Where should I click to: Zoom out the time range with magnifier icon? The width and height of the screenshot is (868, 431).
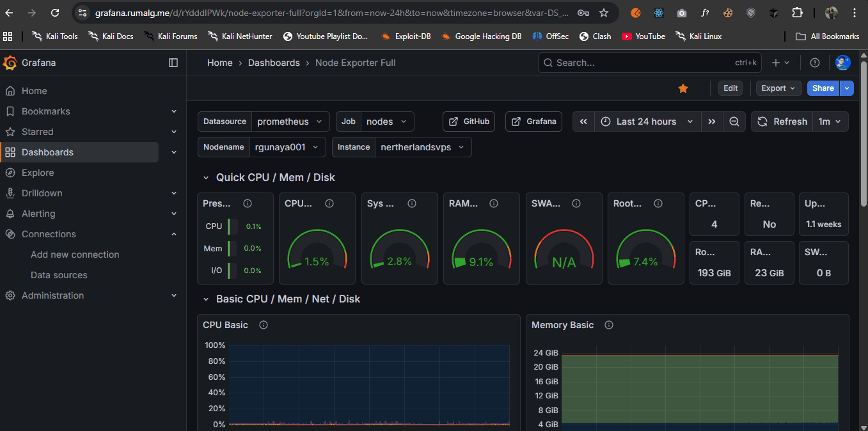coord(734,121)
